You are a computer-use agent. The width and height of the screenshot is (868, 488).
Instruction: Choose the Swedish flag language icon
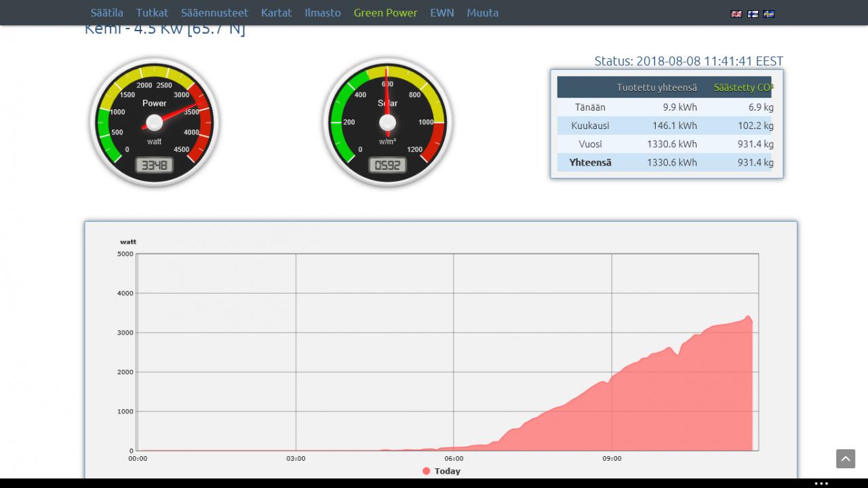click(x=769, y=14)
